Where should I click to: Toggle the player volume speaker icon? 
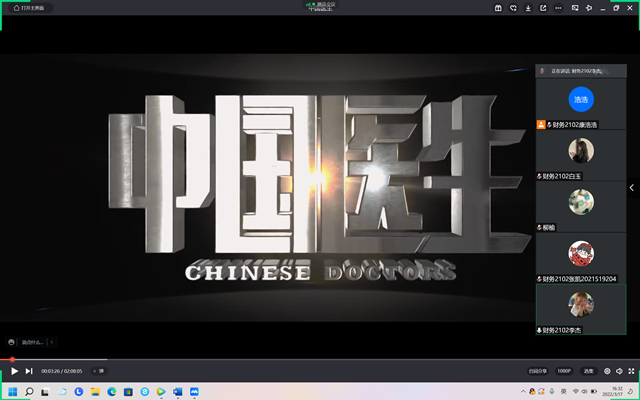(x=619, y=371)
